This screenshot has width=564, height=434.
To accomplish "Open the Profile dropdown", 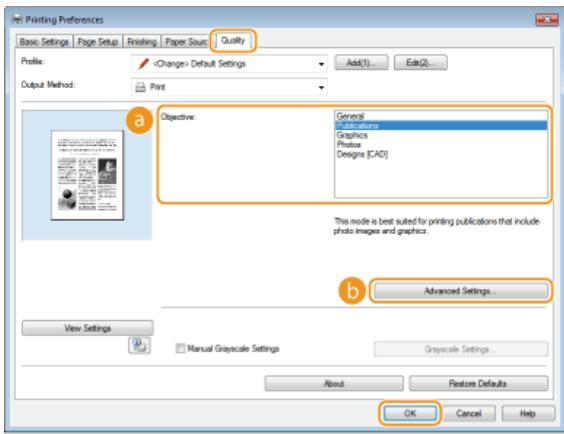I will (x=229, y=64).
